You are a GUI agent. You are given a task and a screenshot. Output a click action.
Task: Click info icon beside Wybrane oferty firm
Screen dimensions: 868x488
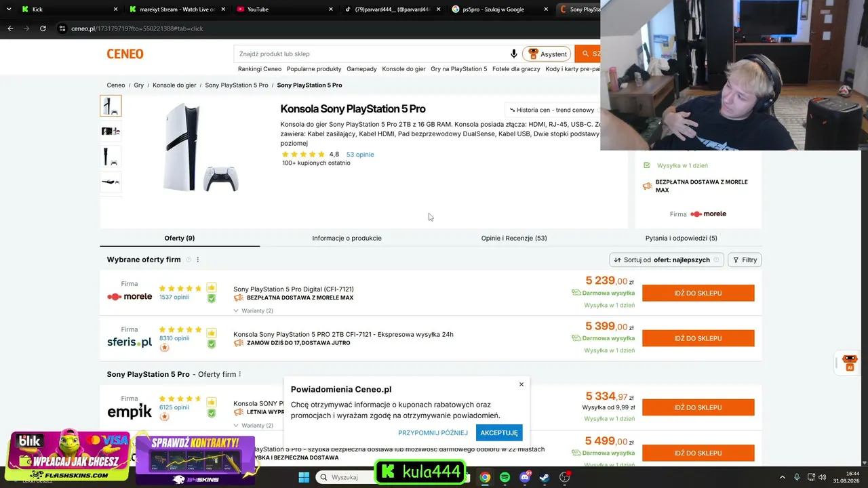189,260
